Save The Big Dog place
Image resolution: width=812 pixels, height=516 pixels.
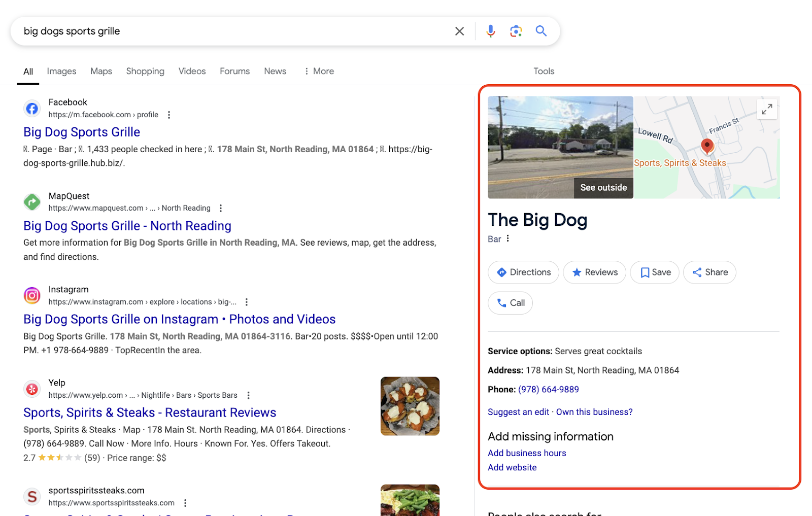coord(655,272)
